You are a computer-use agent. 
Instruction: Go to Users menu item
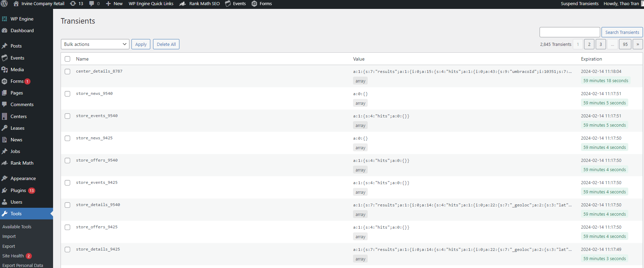[16, 202]
